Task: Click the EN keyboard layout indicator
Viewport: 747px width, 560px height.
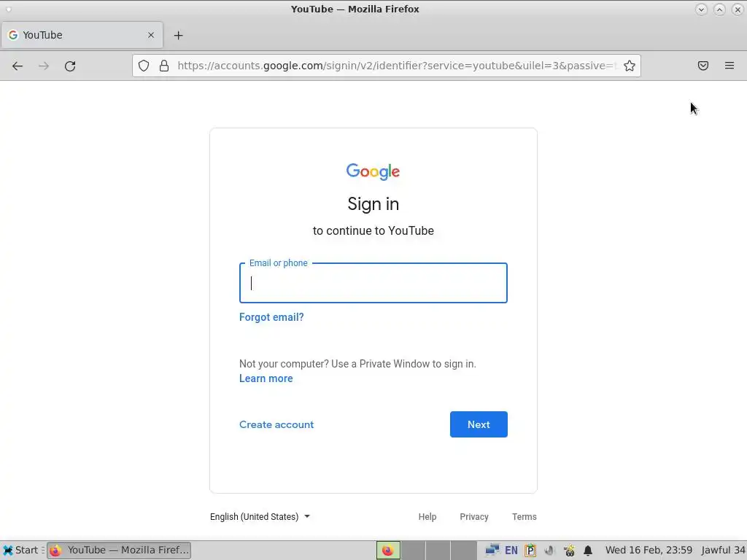Action: [511, 551]
